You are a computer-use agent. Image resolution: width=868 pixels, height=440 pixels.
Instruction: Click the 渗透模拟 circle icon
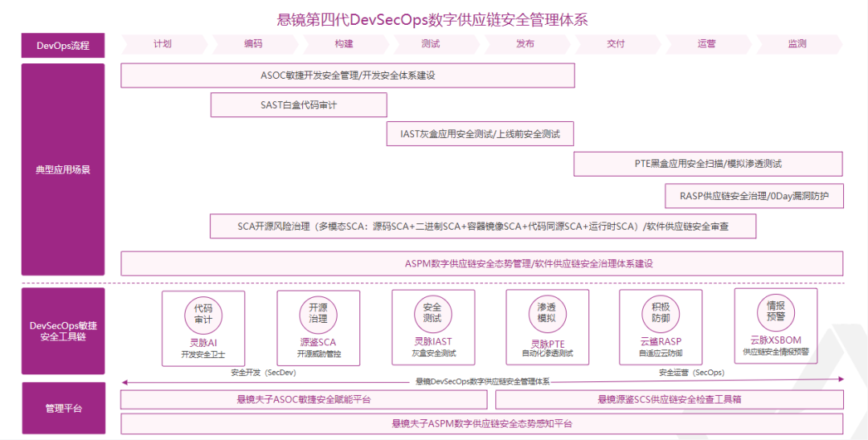(x=547, y=312)
